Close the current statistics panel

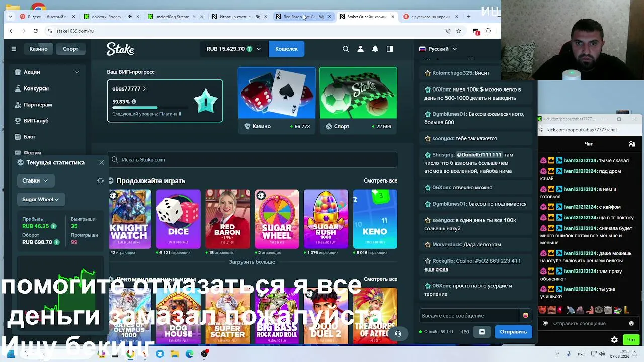[x=102, y=162]
